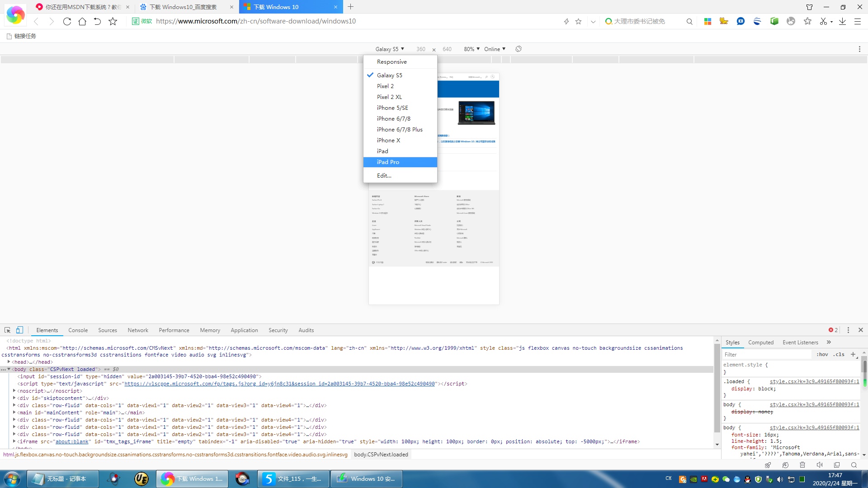Collapse the body element node
Image resolution: width=868 pixels, height=488 pixels.
coord(9,369)
